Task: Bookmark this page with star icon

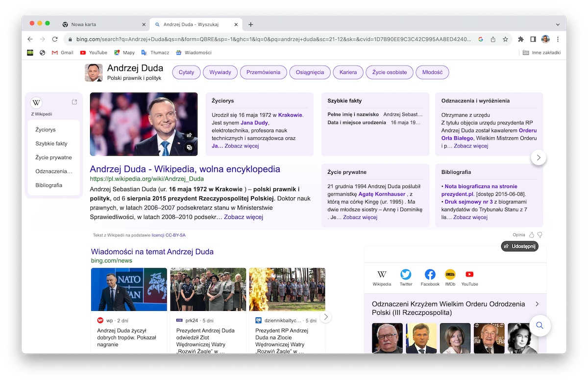Action: (x=505, y=39)
